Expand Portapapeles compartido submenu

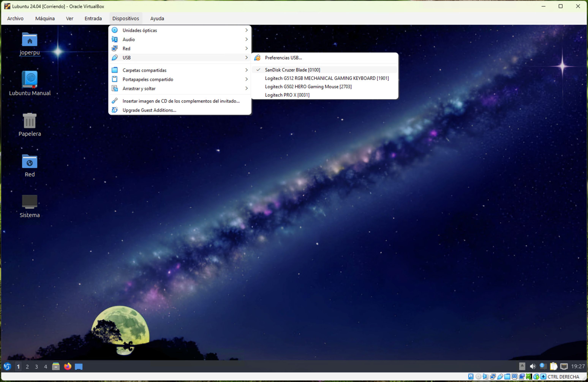180,79
